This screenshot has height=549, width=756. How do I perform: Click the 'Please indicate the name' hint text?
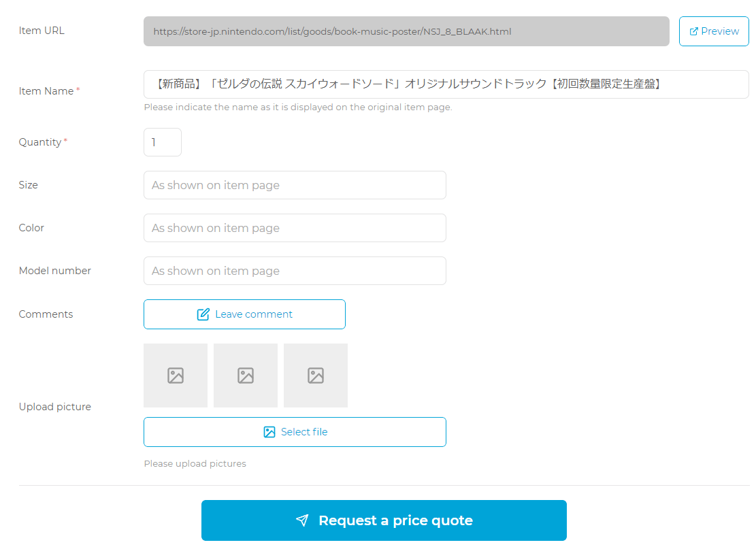(x=298, y=107)
